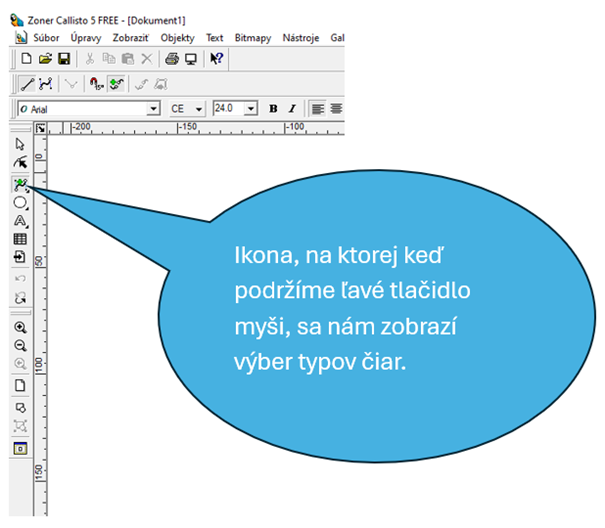Click the zoom out magnifier
605x528 pixels.
pos(19,345)
